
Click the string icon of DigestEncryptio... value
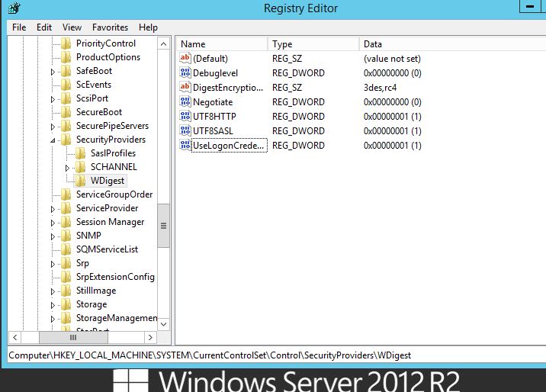[x=185, y=87]
